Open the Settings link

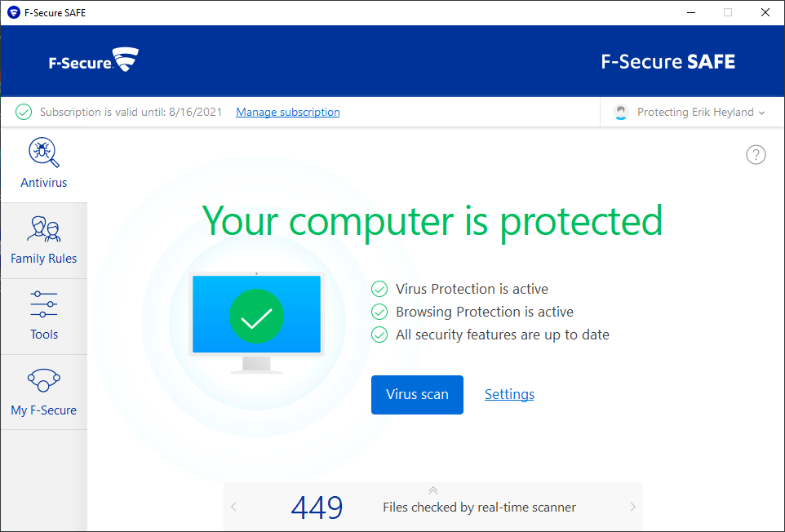509,395
